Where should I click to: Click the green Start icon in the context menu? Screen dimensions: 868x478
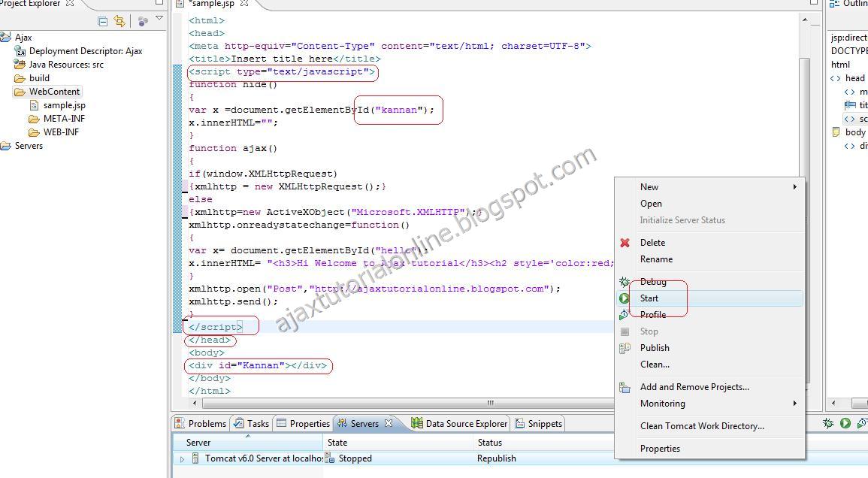(x=625, y=298)
